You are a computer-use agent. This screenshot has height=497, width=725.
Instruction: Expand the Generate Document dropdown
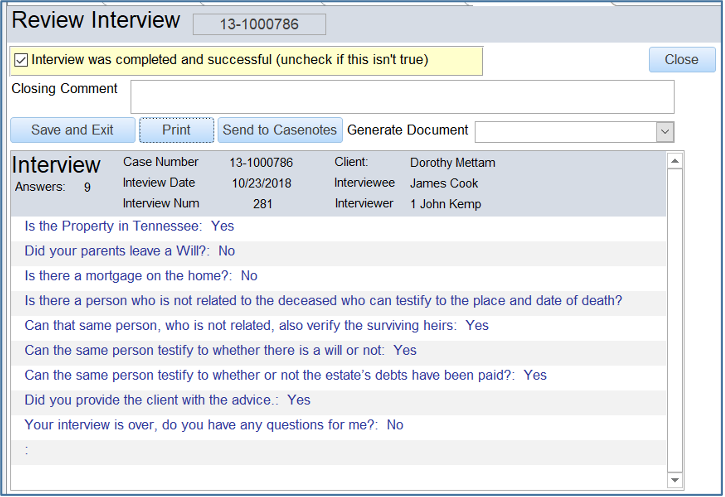tap(665, 131)
